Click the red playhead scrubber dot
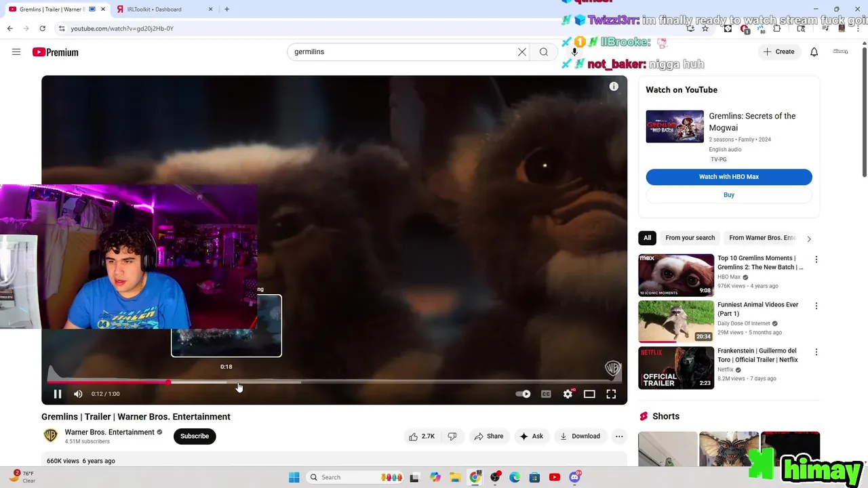The width and height of the screenshot is (868, 488). click(x=168, y=382)
